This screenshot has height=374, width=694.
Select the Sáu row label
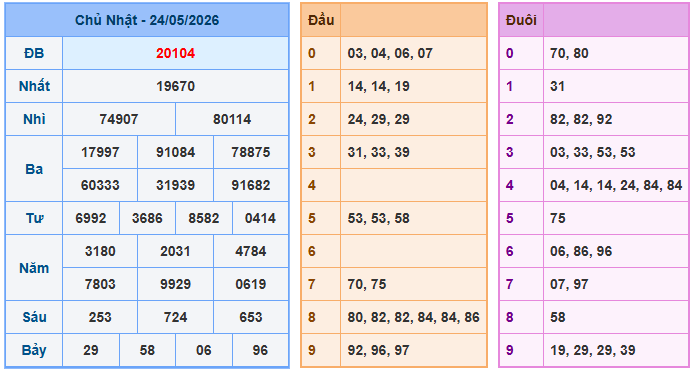click(x=34, y=317)
